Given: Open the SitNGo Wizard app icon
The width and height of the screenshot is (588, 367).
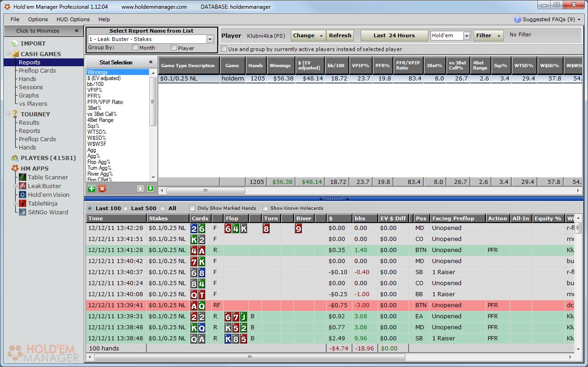Looking at the screenshot, I should tap(23, 212).
